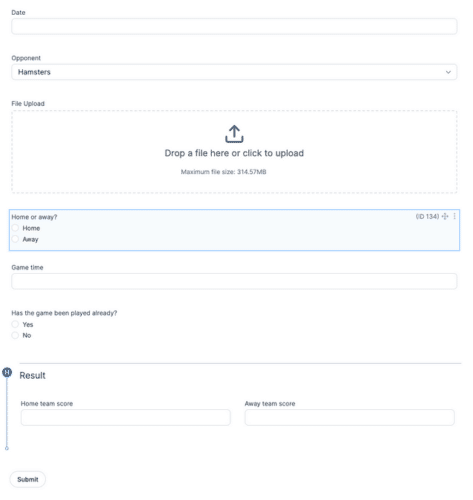Click the Home or away? field label
473x500 pixels.
click(34, 217)
